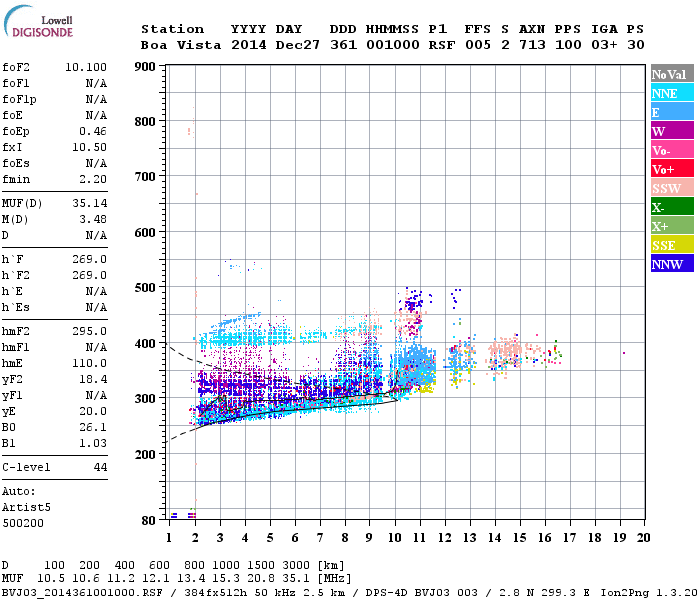The image size is (700, 600).
Task: Select the Vo- legend swatch
Action: [x=672, y=150]
